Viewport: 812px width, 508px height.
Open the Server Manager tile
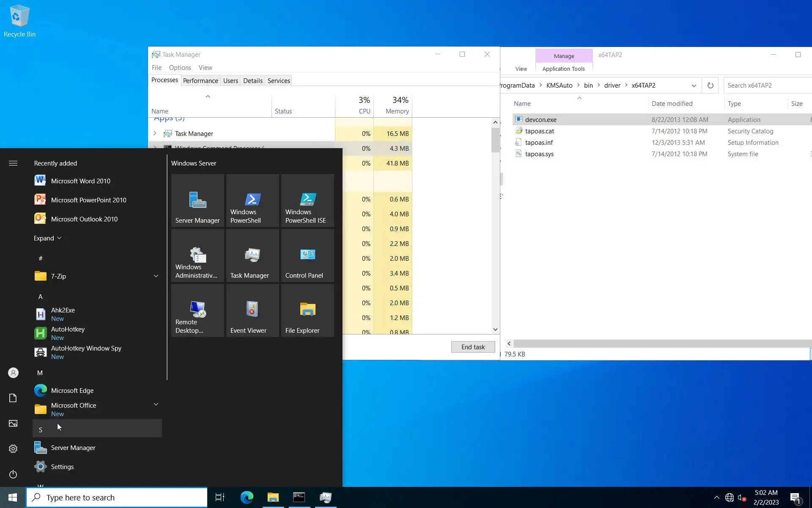[x=198, y=201]
